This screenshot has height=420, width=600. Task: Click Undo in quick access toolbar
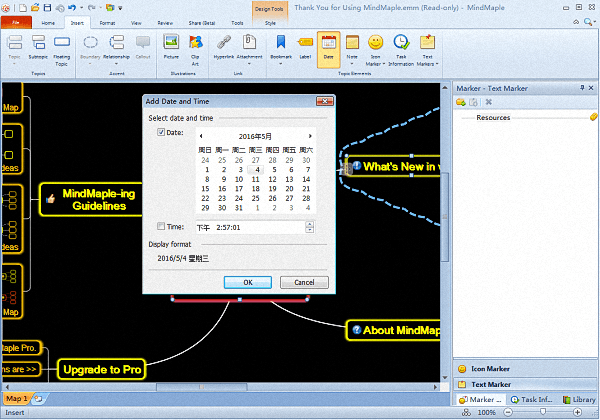(72, 8)
